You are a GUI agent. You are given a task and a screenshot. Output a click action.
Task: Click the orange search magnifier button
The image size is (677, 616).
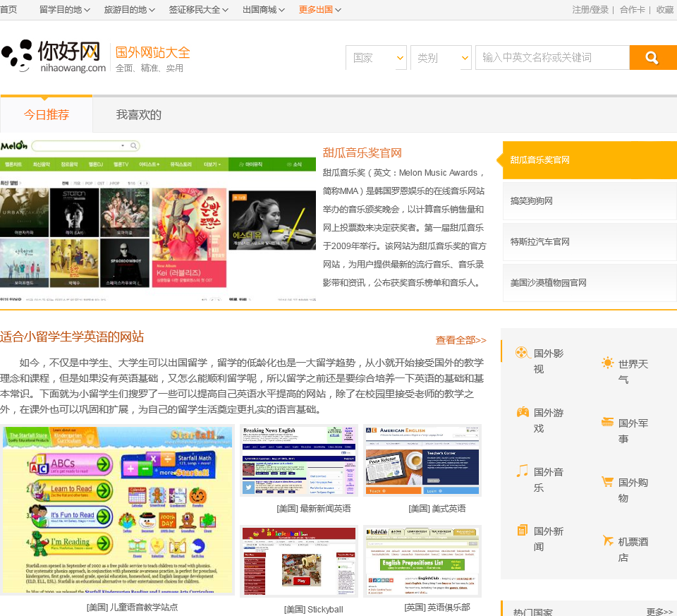653,57
